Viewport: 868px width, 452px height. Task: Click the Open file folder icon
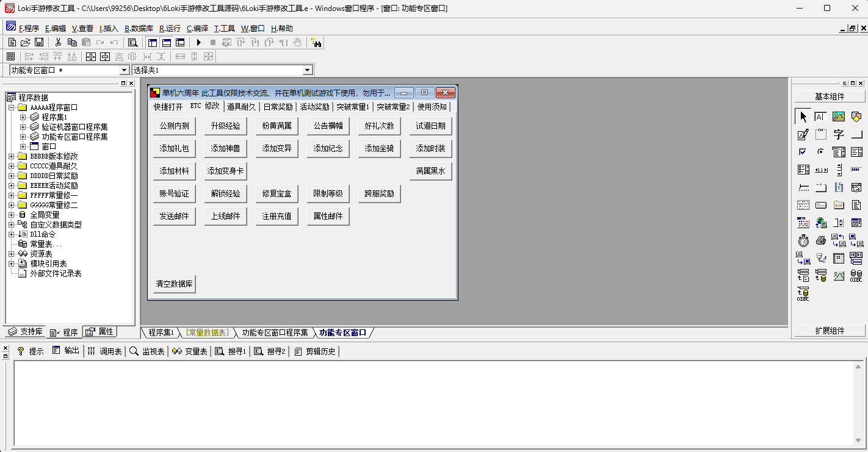(25, 42)
